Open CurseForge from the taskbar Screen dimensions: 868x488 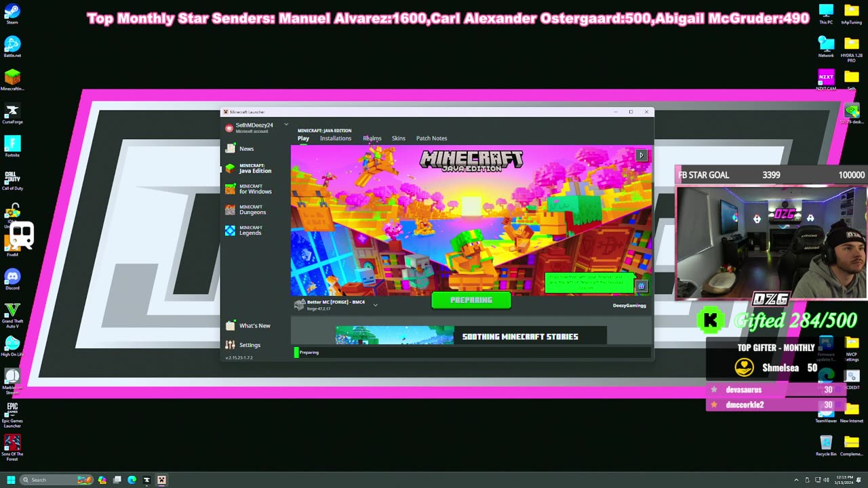146,480
